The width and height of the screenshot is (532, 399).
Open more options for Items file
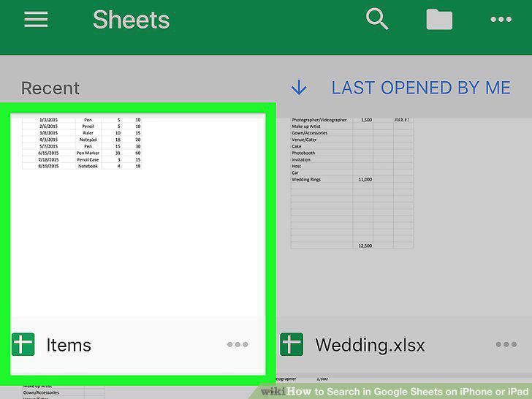coord(237,344)
